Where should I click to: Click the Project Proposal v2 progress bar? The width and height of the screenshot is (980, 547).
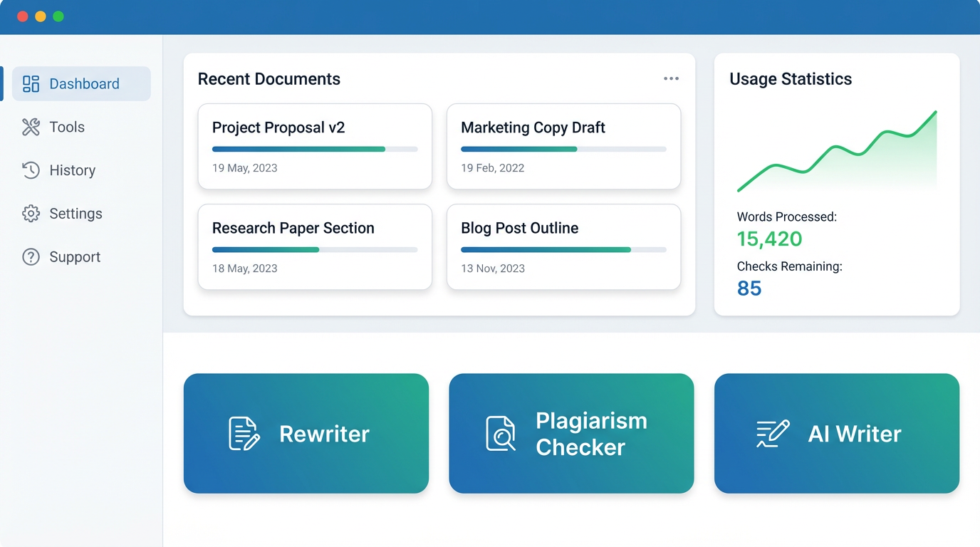[x=315, y=149]
